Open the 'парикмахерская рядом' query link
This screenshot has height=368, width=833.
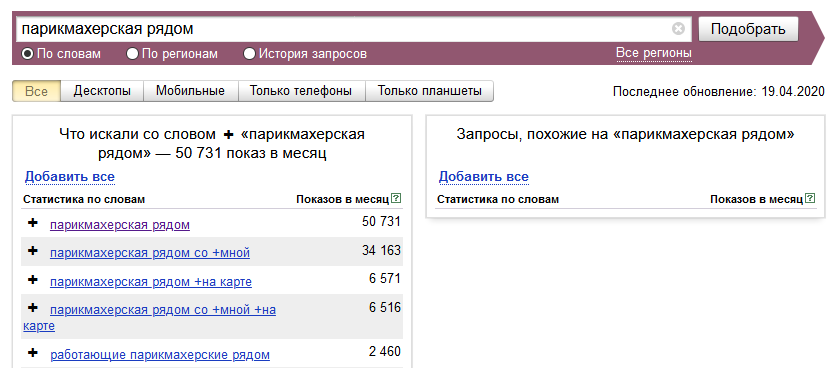click(x=120, y=225)
